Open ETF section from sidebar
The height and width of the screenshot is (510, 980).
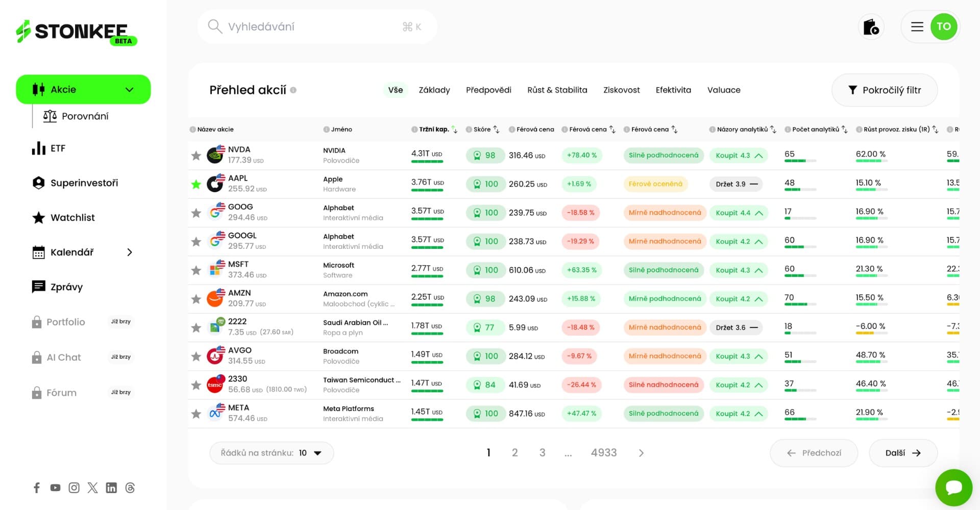pos(48,148)
